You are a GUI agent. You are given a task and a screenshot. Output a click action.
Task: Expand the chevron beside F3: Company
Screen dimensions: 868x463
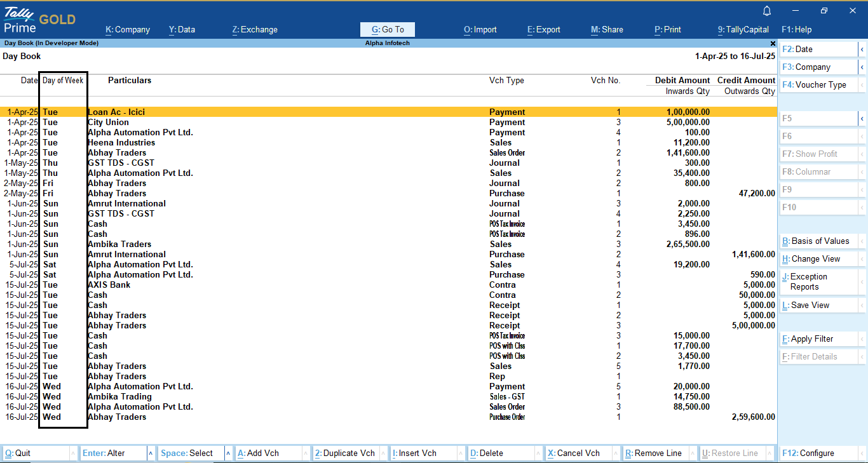pyautogui.click(x=862, y=67)
